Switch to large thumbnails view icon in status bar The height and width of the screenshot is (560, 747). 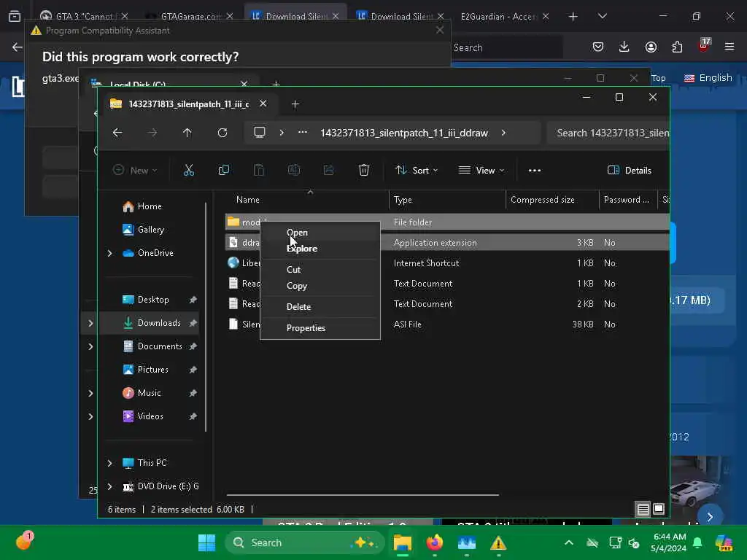[659, 509]
